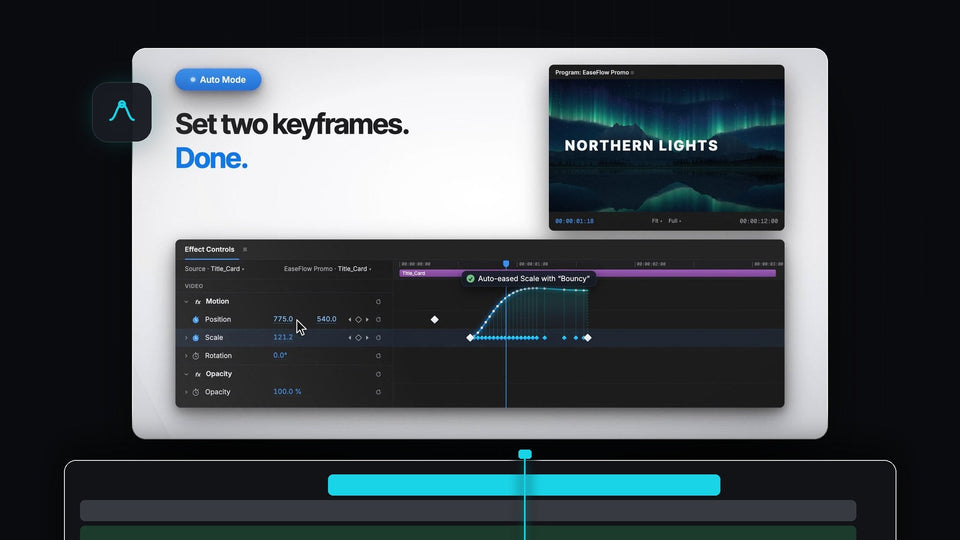Select the Position keyframe diamond in timeline
960x540 pixels.
click(434, 320)
